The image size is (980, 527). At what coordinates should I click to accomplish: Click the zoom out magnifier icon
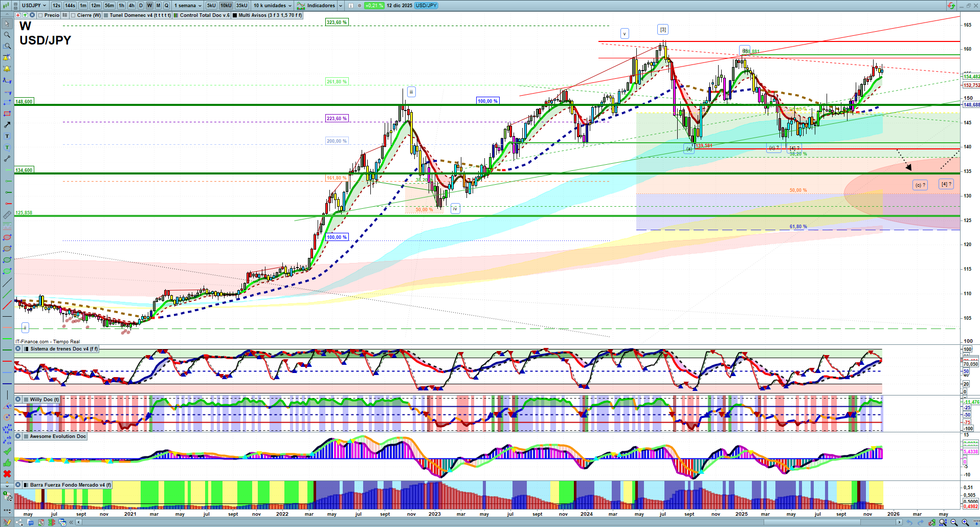(x=954, y=522)
